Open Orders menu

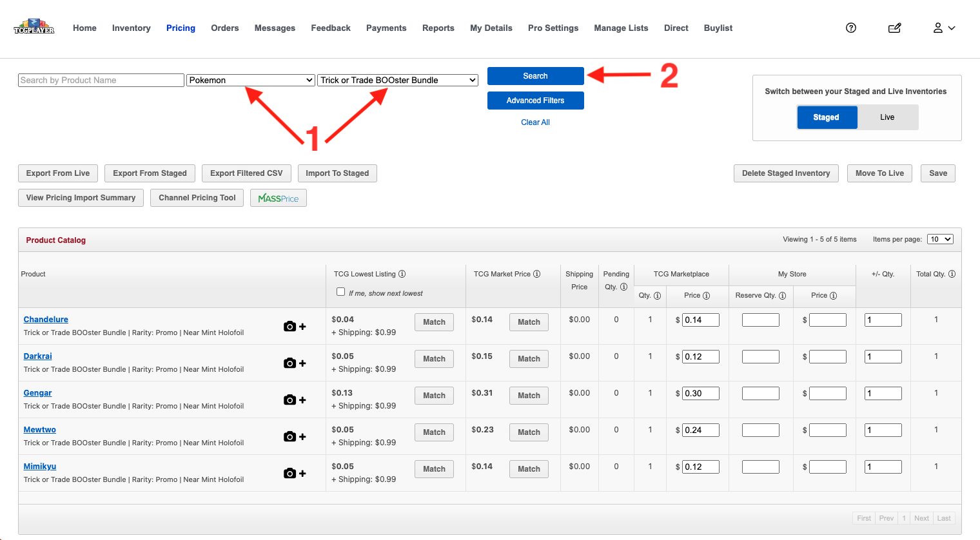pos(225,28)
